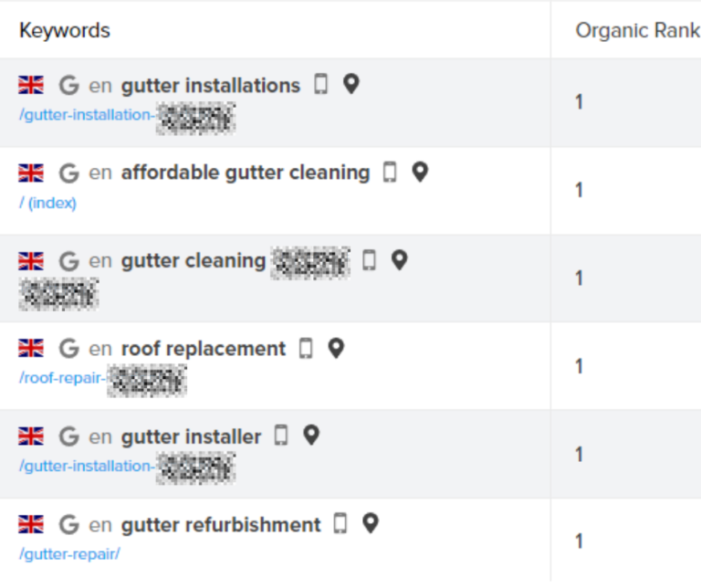Viewport: 701px width, 588px height.
Task: Click UK flag icon in gutter installations row
Action: 31,85
